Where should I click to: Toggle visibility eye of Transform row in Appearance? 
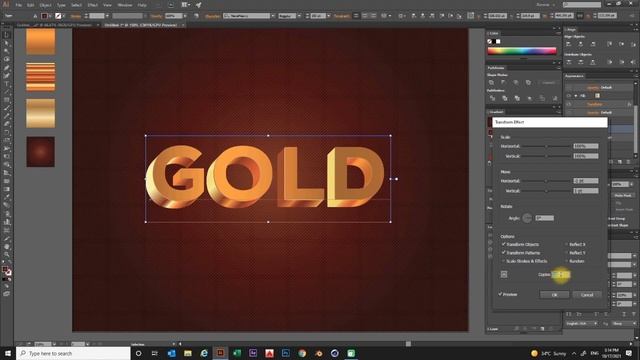tap(569, 104)
